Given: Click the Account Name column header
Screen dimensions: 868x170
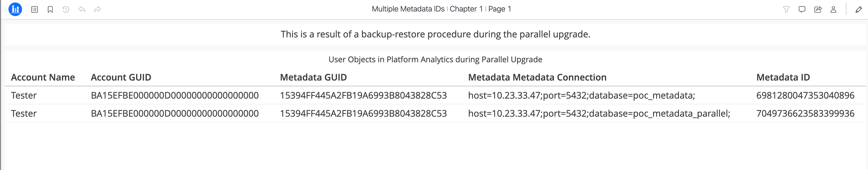Looking at the screenshot, I should (43, 78).
